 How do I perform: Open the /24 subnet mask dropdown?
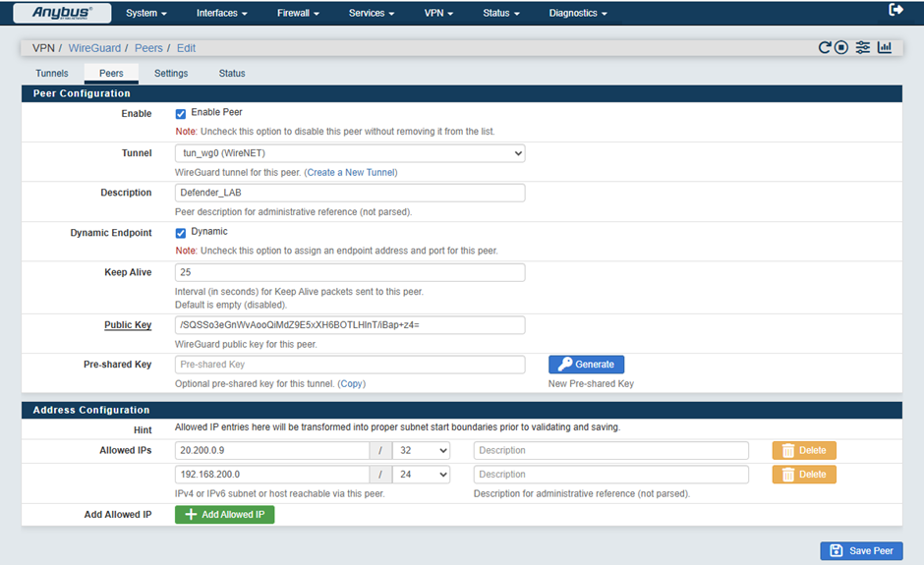[x=421, y=475]
